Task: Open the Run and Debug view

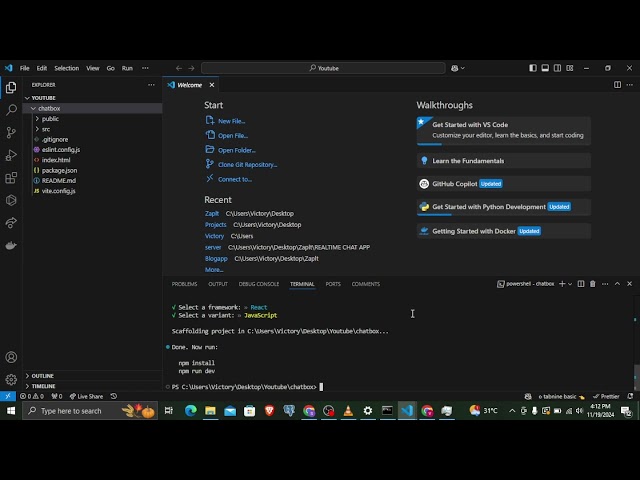Action: coord(11,155)
